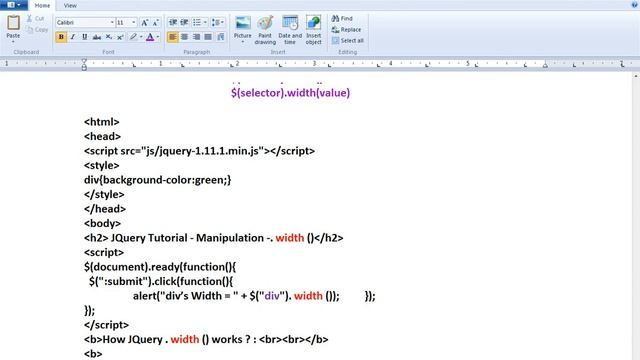
Task: Select Center text alignment
Action: click(184, 37)
